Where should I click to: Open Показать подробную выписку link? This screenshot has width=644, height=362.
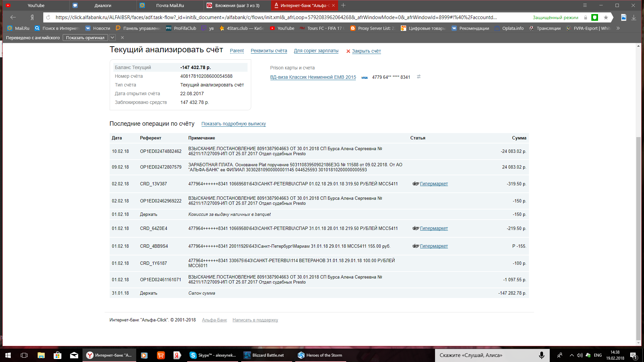click(233, 124)
